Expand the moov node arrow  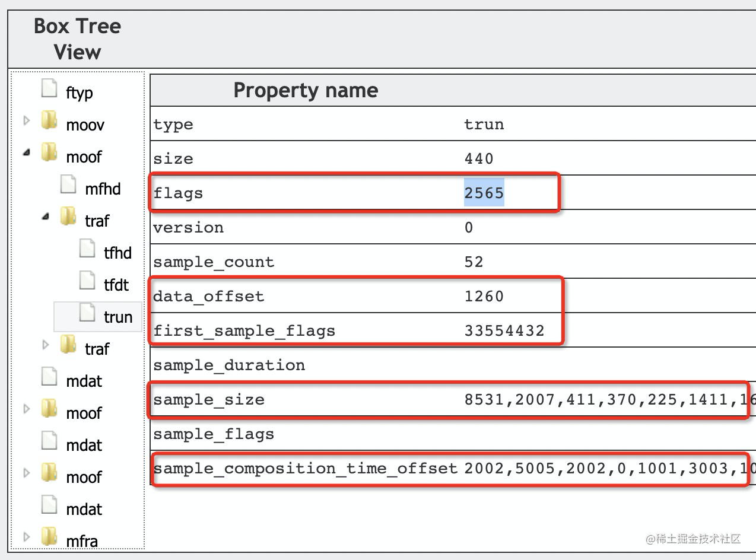[x=26, y=121]
